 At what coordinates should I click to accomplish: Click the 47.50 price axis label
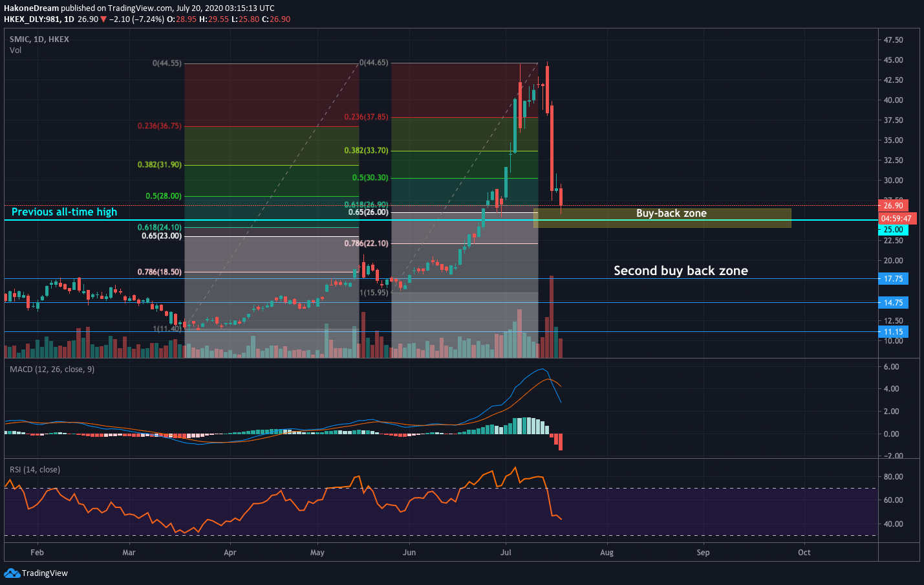coord(893,40)
